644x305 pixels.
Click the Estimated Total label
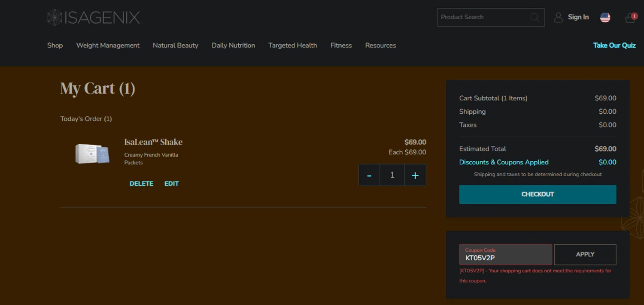point(483,149)
